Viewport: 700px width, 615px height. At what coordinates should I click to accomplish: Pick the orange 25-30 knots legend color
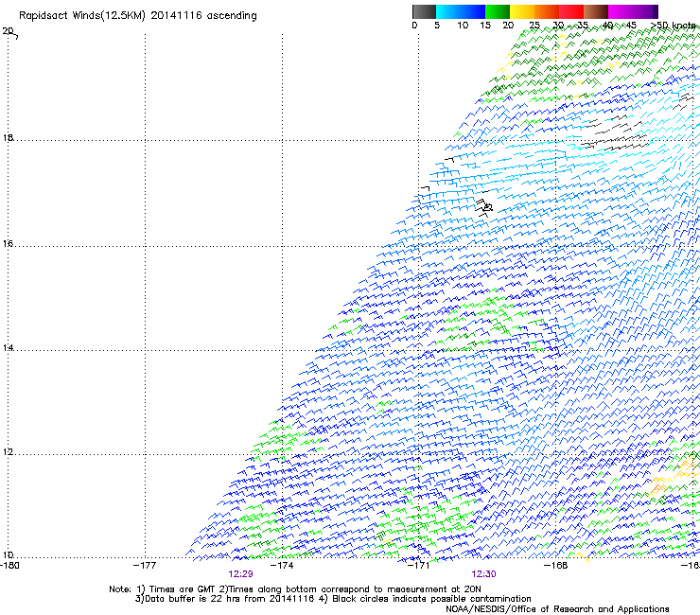tap(547, 11)
